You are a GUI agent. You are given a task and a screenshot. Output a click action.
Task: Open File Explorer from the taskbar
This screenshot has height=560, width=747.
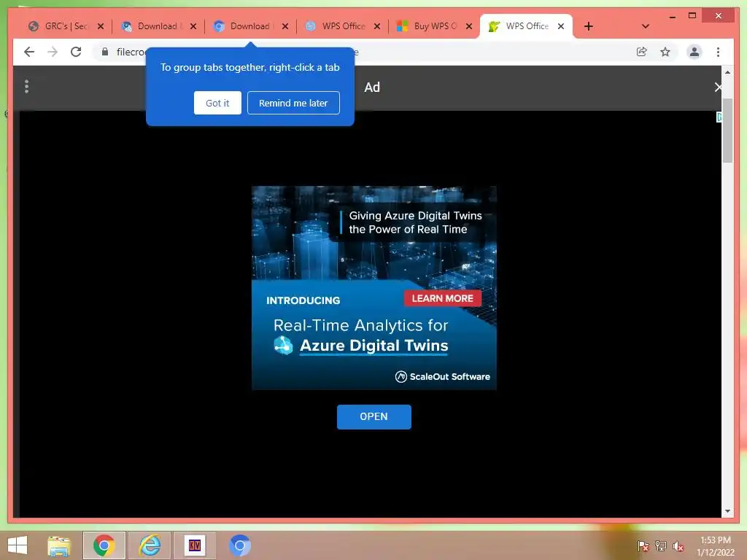pos(59,545)
